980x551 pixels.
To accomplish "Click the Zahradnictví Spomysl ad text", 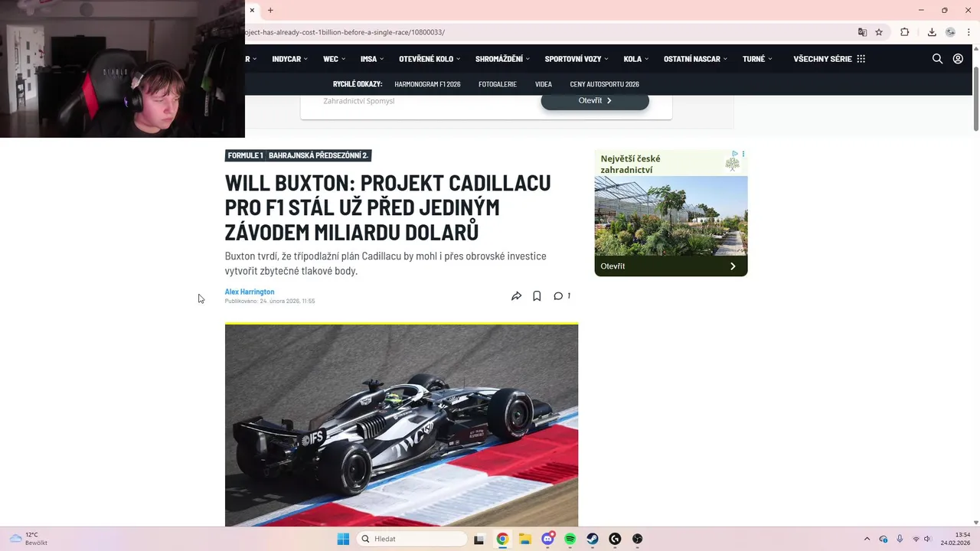I will (359, 101).
